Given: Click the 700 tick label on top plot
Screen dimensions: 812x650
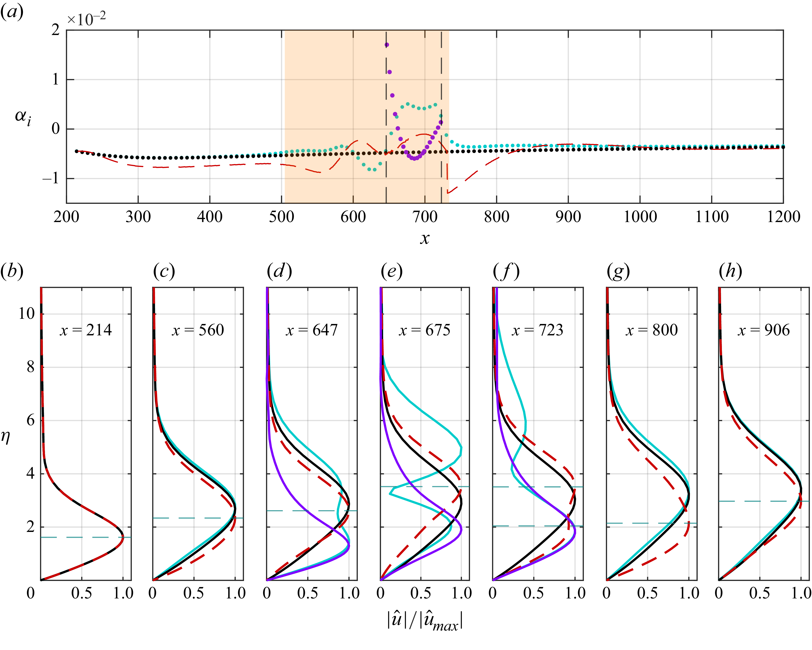Looking at the screenshot, I should (x=424, y=217).
